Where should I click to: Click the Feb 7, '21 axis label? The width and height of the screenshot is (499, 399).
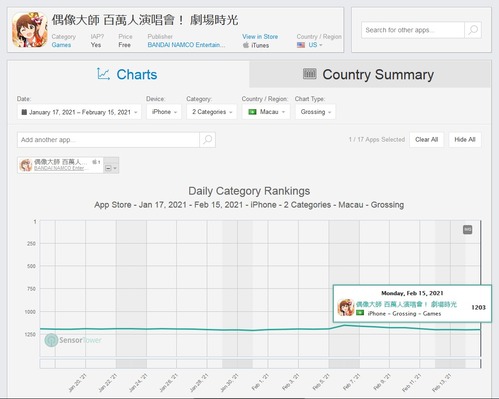pos(352,382)
